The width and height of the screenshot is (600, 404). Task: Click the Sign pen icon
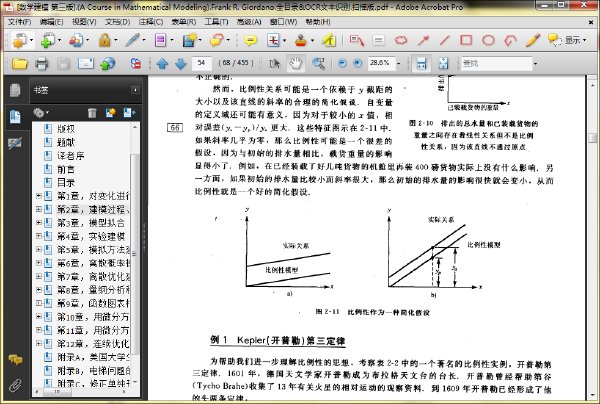(132, 40)
